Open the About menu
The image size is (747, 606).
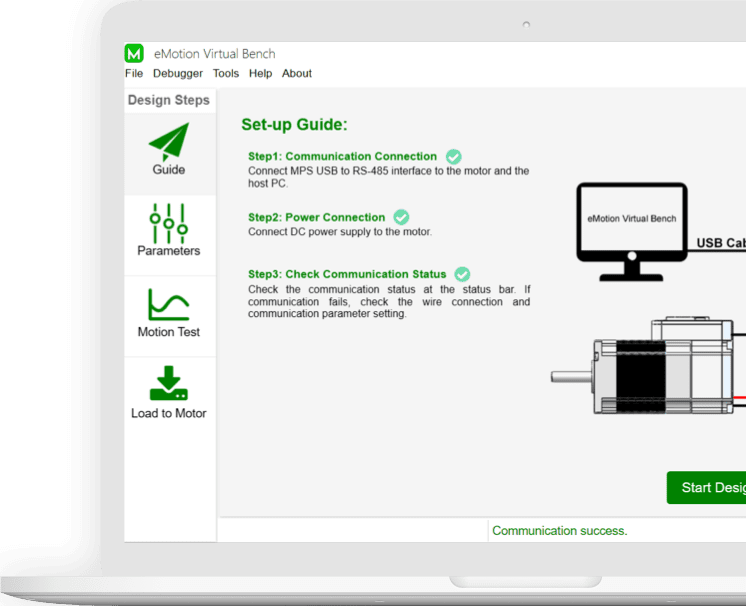click(297, 73)
